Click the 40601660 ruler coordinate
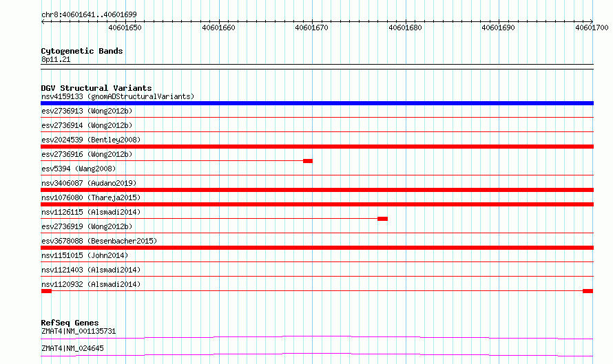Screen dimensions: 613x364 coord(218,28)
